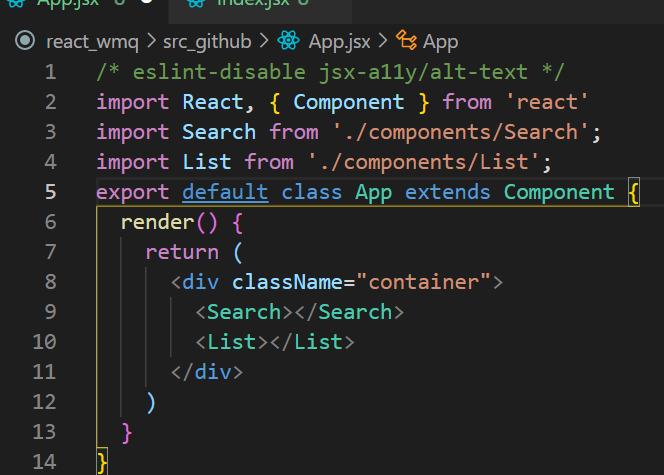Open the App.jsx breadcrumb file dropdown
Viewport: 664px width, 475px height.
pos(339,41)
